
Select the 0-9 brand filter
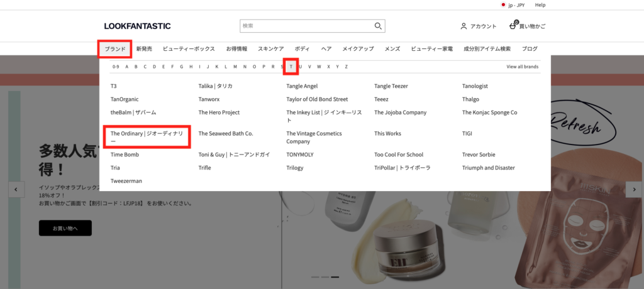[x=116, y=67]
